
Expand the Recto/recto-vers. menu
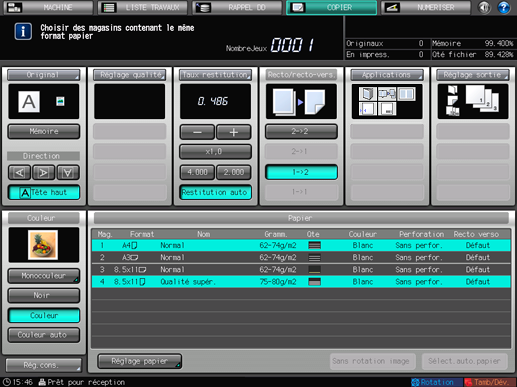[301, 75]
